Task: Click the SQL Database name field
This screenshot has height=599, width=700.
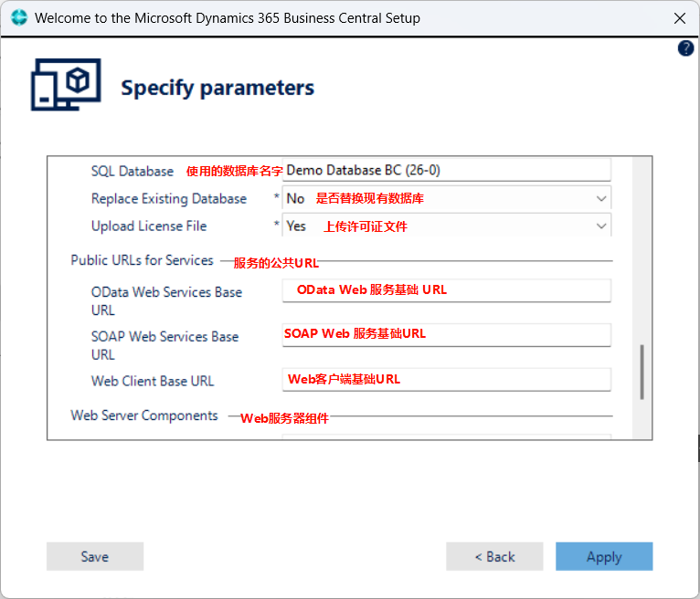Action: point(447,170)
